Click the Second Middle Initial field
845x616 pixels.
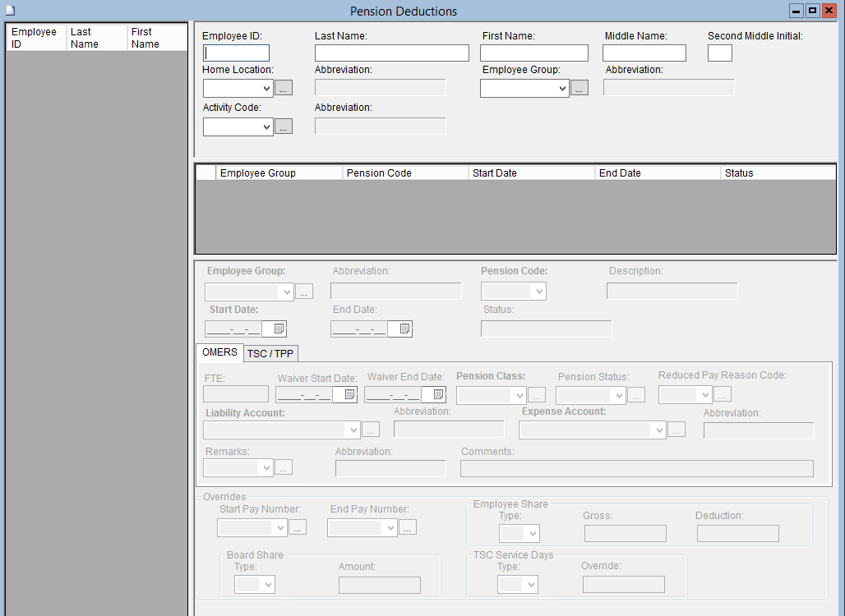(719, 53)
